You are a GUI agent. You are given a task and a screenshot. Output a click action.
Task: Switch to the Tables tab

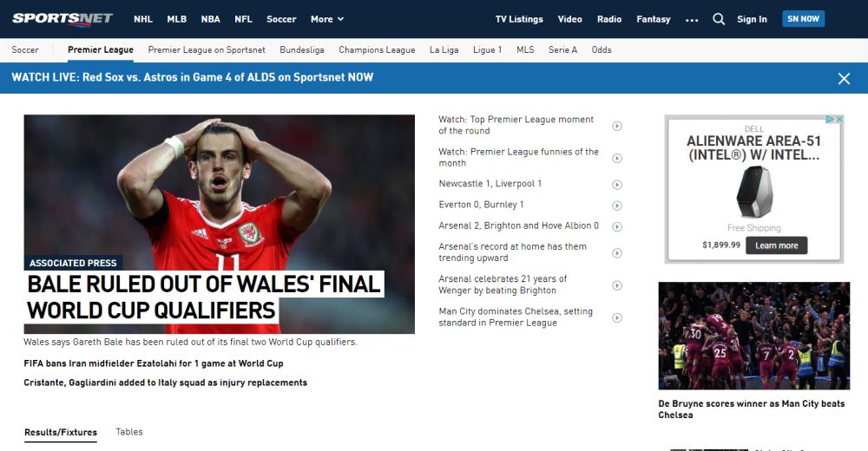(129, 432)
